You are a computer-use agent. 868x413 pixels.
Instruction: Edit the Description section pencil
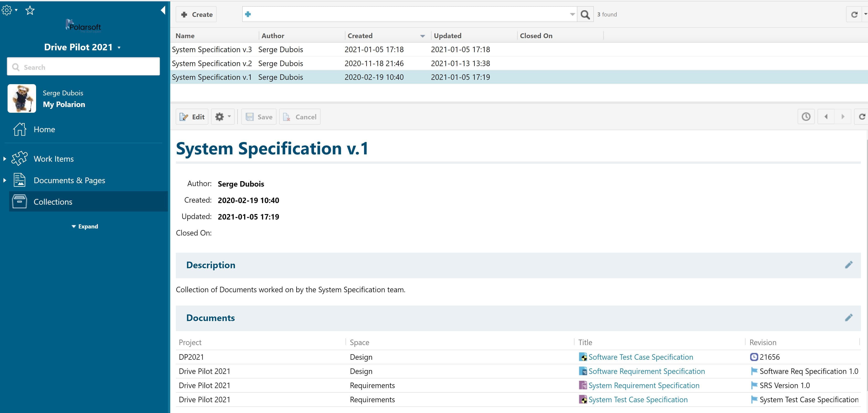(x=848, y=265)
